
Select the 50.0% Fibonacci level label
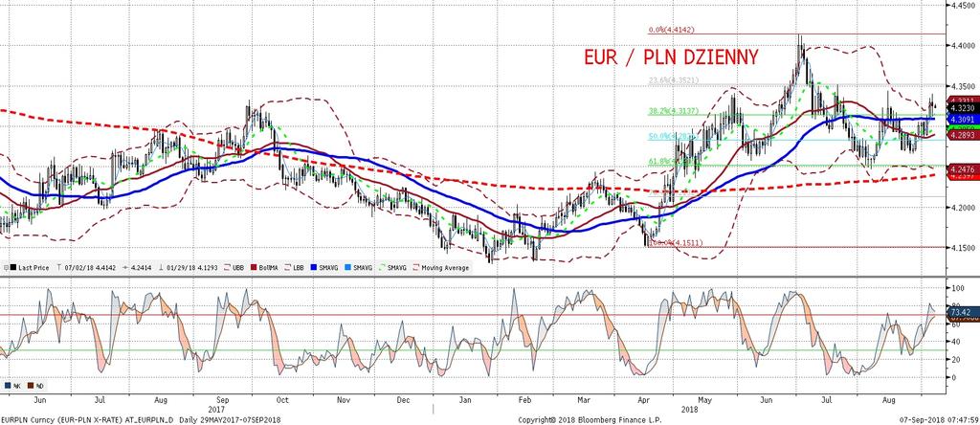tap(669, 136)
